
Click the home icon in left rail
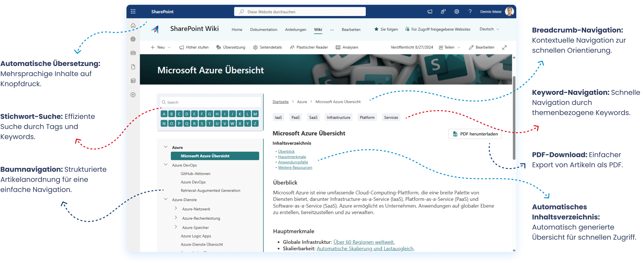coord(133,25)
